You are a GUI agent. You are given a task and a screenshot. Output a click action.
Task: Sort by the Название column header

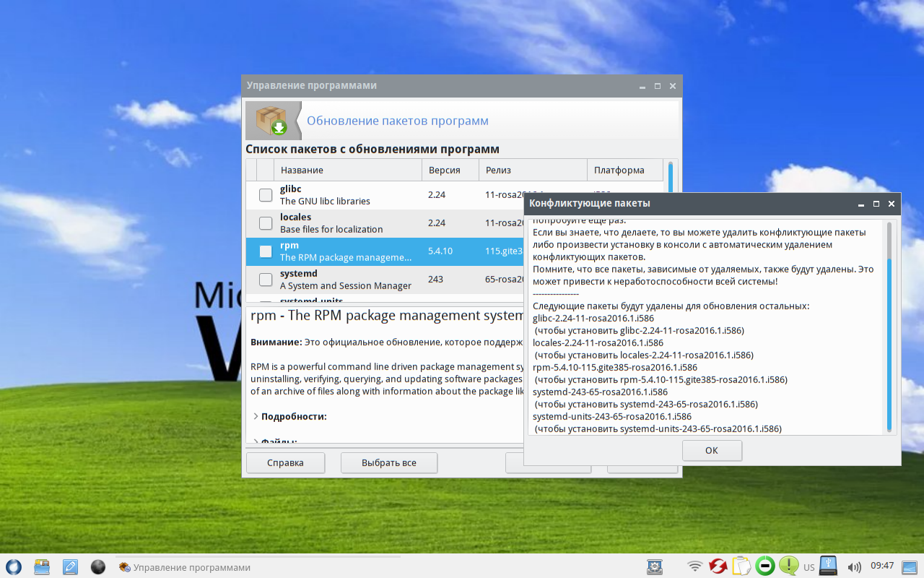(x=348, y=170)
